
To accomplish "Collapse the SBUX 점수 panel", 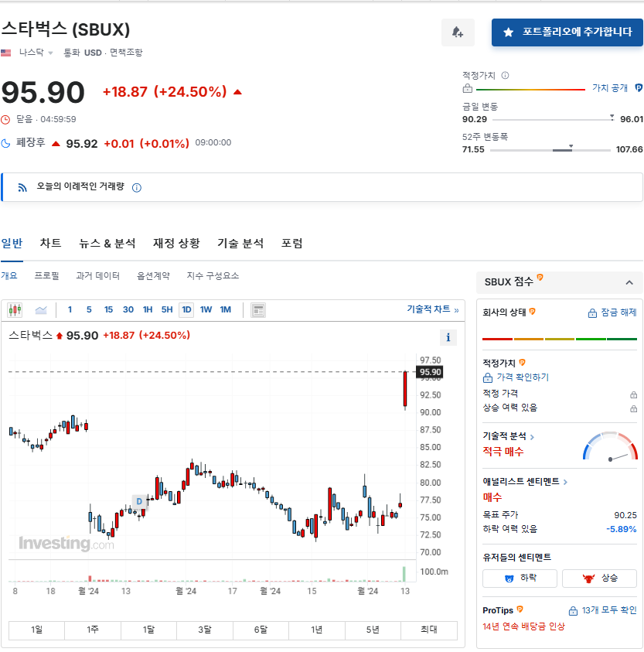I will point(629,282).
